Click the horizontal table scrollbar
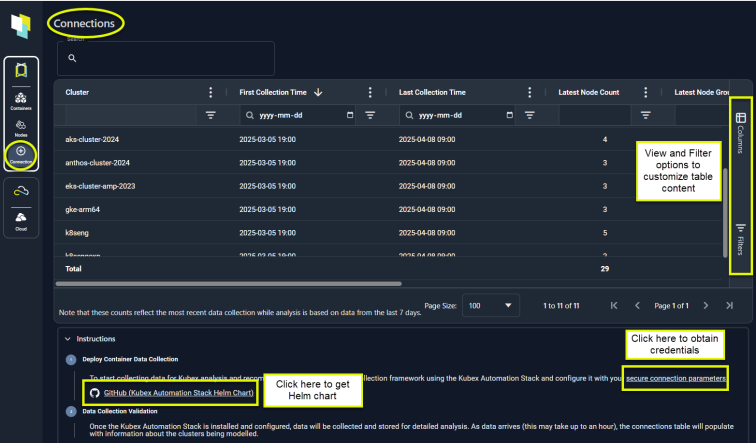756x443 pixels. [229, 284]
